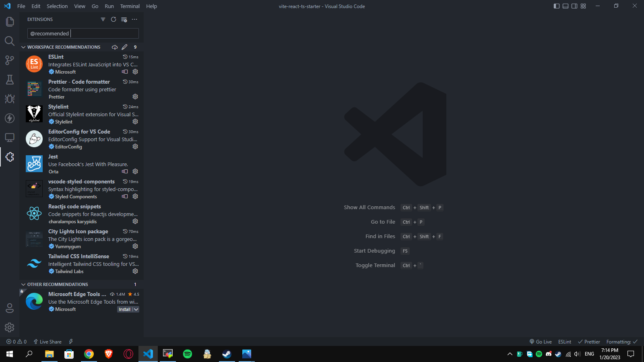Filter extensions with the funnel icon

click(x=103, y=19)
